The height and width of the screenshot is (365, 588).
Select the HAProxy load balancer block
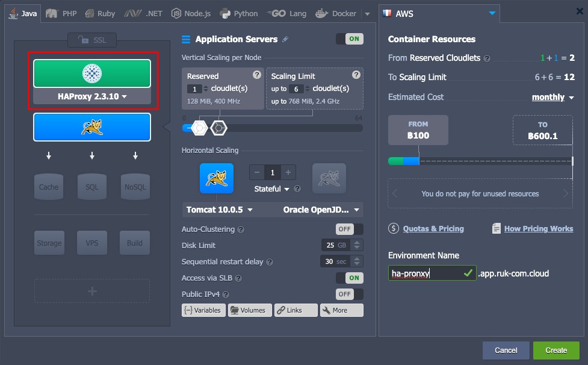[x=92, y=73]
